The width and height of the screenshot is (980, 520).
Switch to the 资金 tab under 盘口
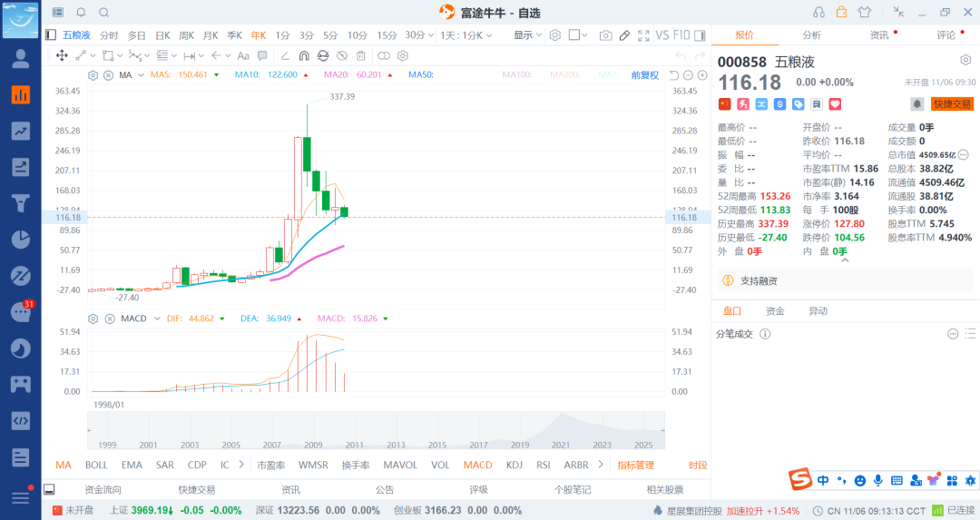click(x=775, y=310)
